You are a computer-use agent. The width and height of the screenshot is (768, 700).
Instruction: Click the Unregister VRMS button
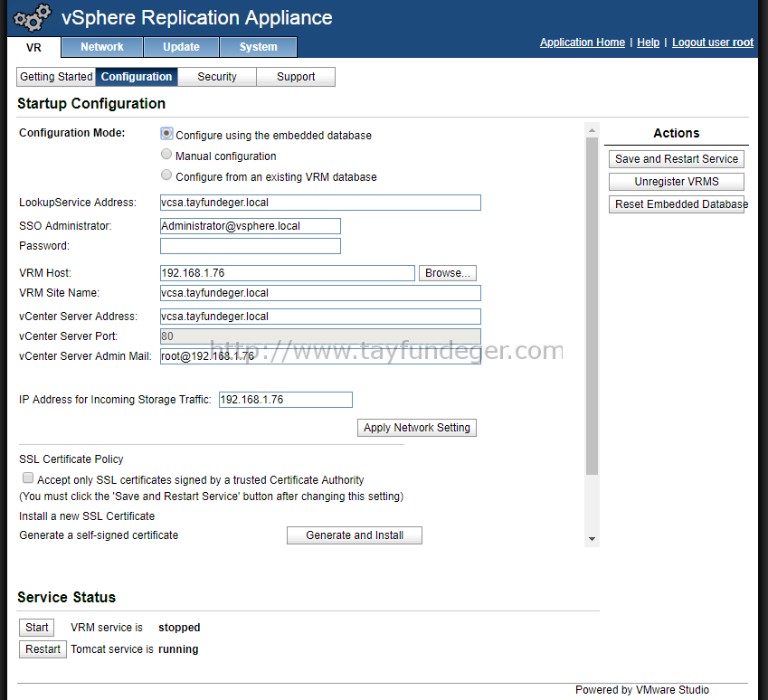point(677,182)
